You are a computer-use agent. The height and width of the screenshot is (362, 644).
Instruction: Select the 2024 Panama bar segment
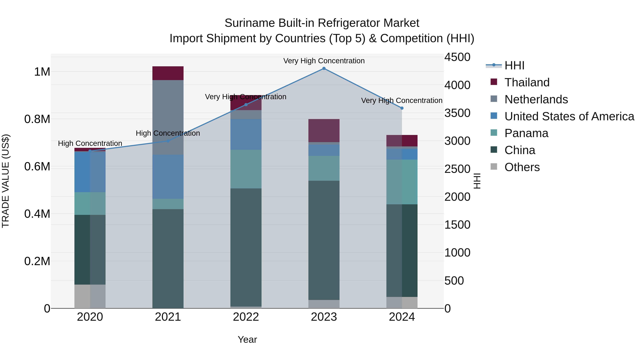click(x=402, y=182)
